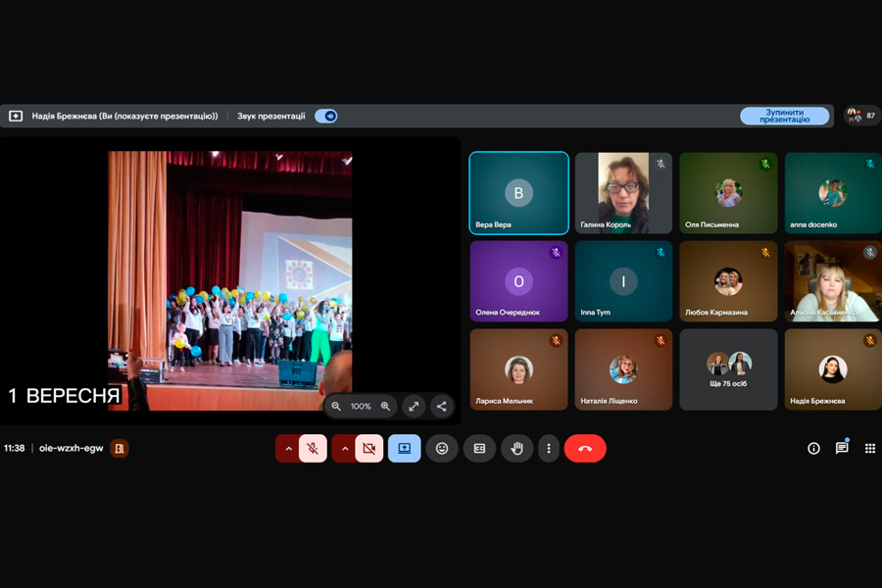This screenshot has width=882, height=588.
Task: Click muted mic icon on Олена Очереднюк tile
Action: 556,253
